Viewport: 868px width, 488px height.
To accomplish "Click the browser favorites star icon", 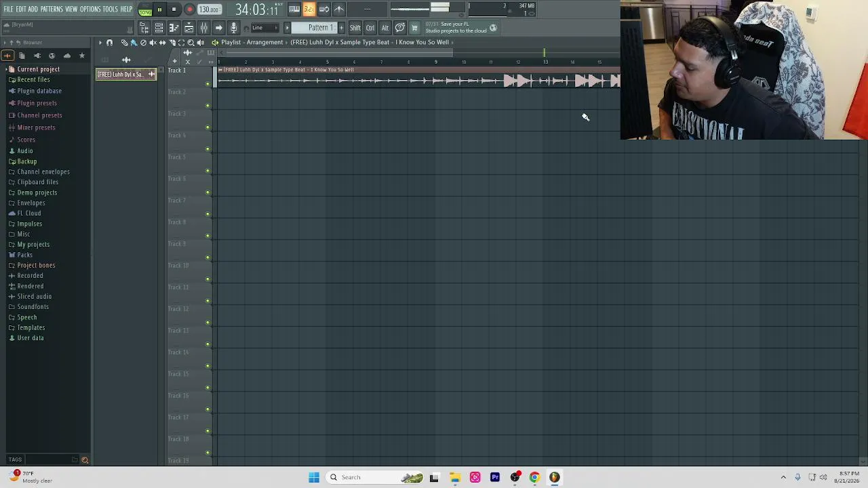I will (x=81, y=56).
